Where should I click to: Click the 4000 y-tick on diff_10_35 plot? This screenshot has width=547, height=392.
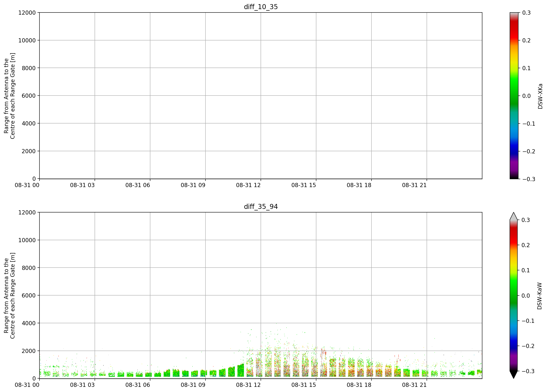(x=29, y=123)
